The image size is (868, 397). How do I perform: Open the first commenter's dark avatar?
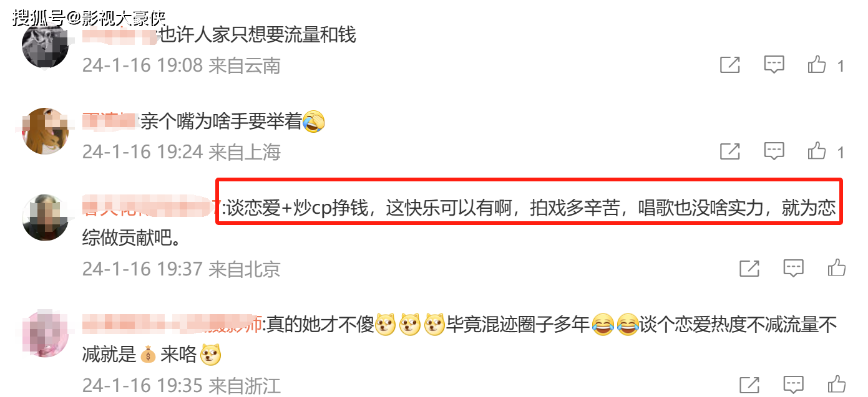click(x=45, y=45)
